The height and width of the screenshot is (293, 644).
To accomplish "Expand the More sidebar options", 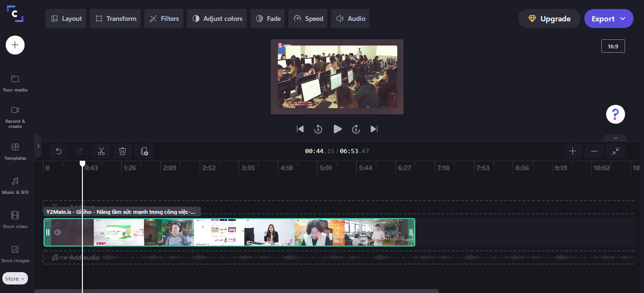I will click(15, 279).
